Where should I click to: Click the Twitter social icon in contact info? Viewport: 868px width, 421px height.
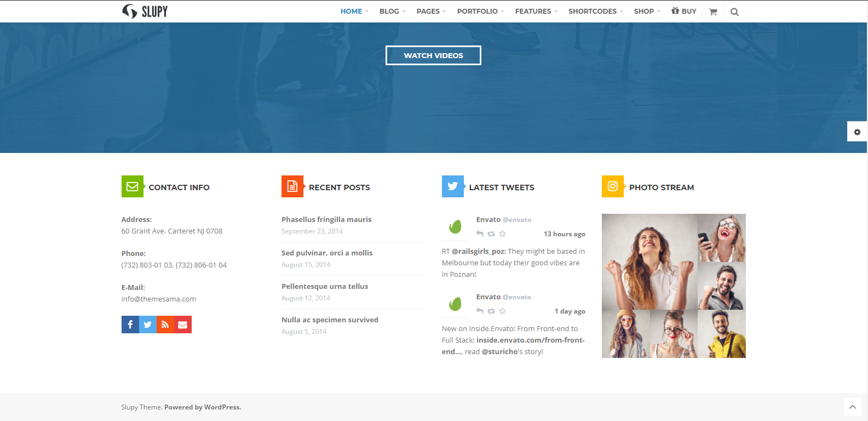[148, 325]
